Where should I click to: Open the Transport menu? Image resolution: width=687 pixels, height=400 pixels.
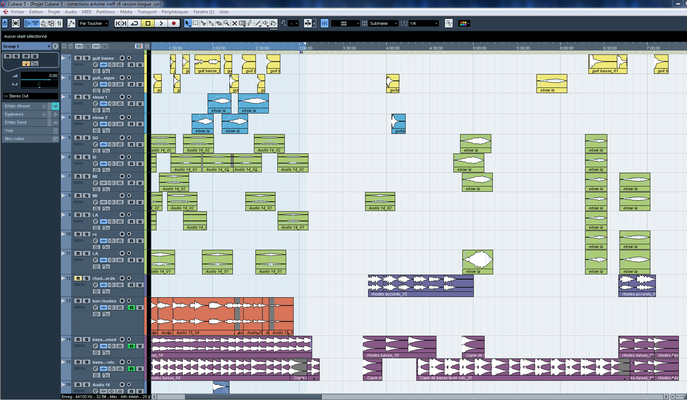point(147,12)
